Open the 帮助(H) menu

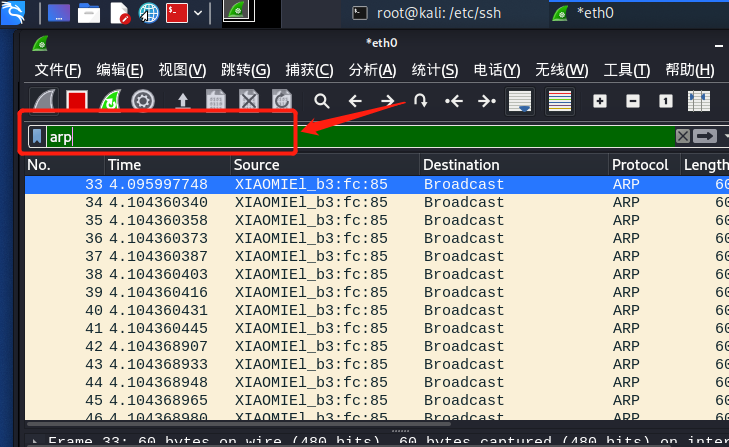(x=690, y=70)
